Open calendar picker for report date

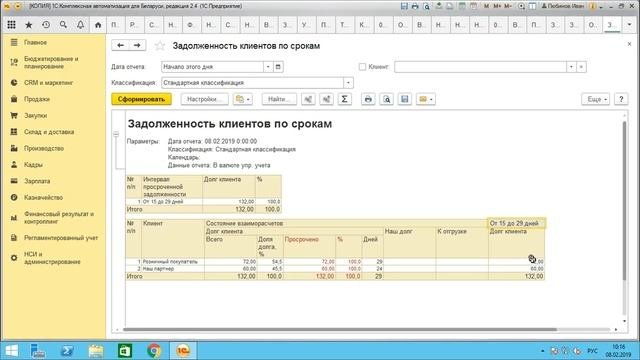278,67
